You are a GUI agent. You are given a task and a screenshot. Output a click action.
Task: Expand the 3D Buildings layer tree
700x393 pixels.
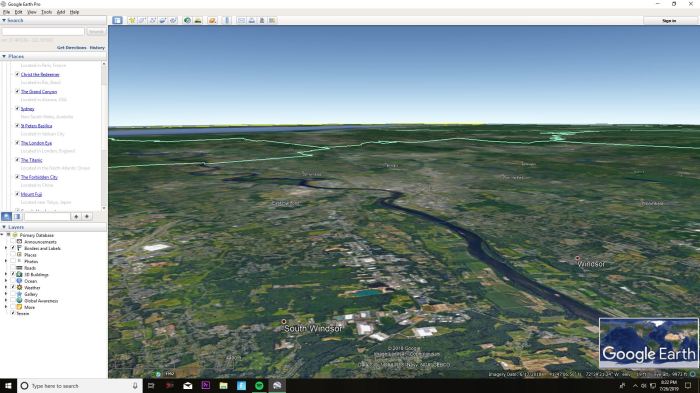click(x=6, y=274)
